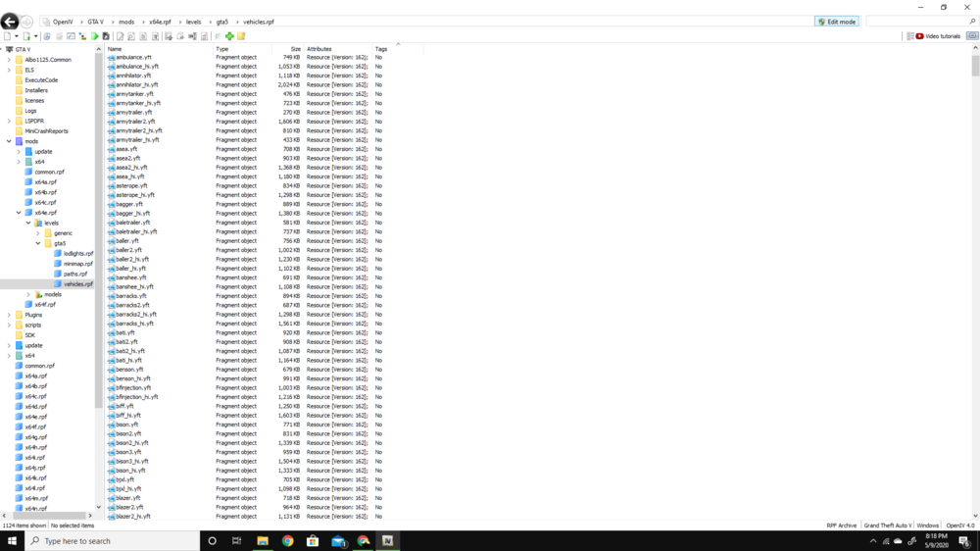Open the Import dropdown arrow
Screen dimensions: 980x551
coord(35,36)
